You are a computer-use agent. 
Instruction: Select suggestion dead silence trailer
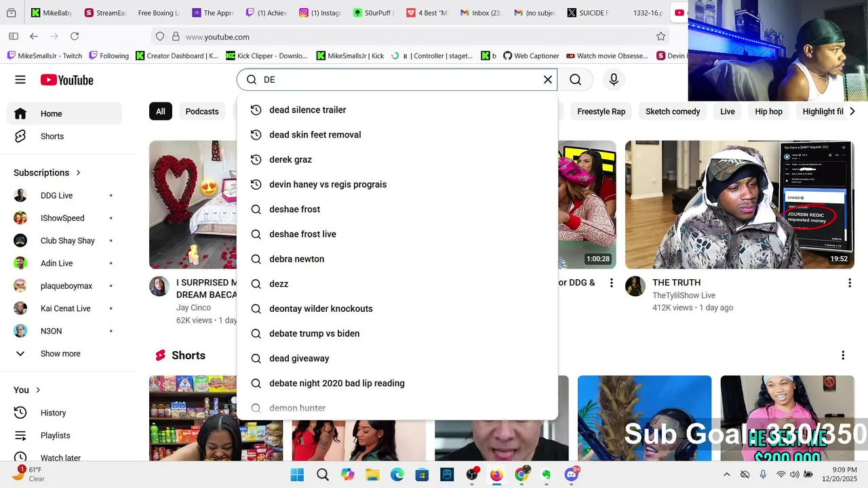pos(397,110)
